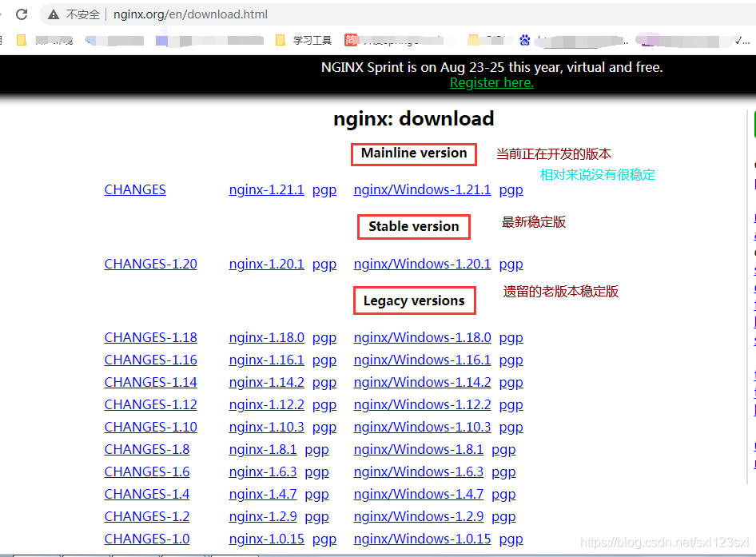Open pgp for nginx/Windows-1.6.3

pos(503,472)
